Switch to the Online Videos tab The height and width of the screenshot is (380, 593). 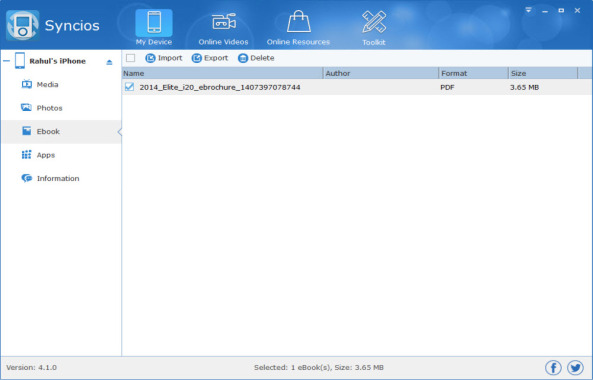[224, 28]
